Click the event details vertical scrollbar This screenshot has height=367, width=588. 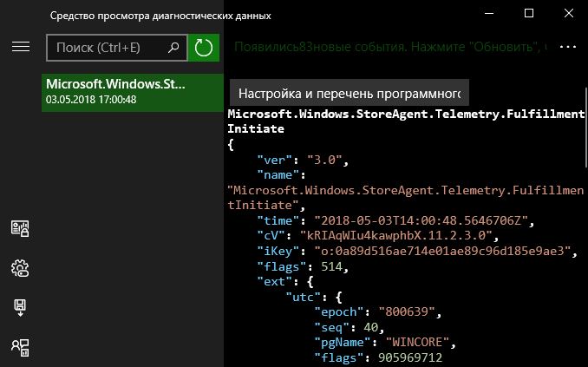(x=585, y=128)
